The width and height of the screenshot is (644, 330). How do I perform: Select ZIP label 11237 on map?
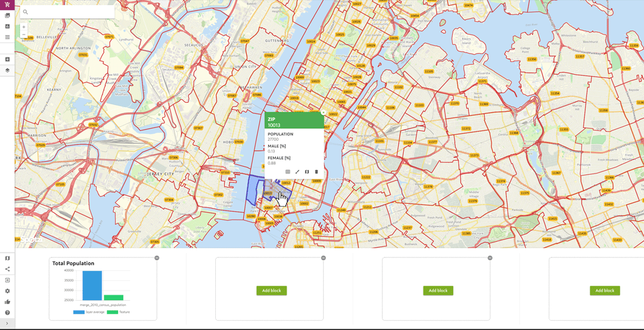coord(408,228)
